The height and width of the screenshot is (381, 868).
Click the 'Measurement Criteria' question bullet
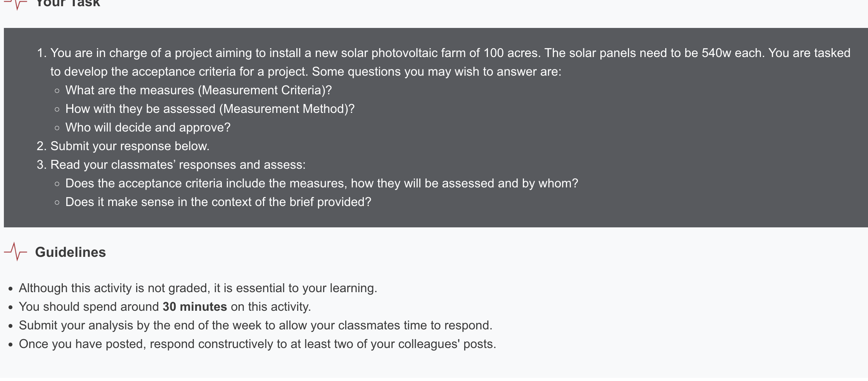coord(198,90)
